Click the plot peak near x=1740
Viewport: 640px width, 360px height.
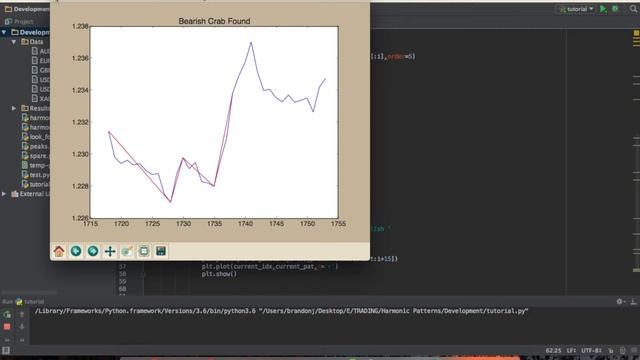click(251, 42)
